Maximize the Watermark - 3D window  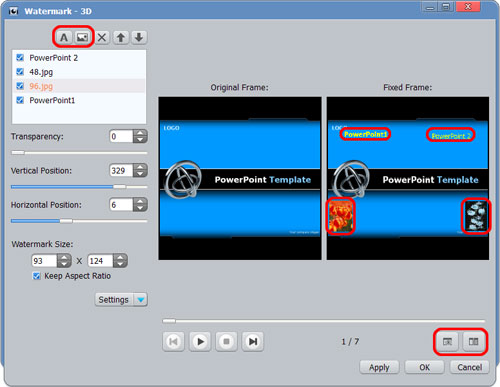[x=446, y=7]
